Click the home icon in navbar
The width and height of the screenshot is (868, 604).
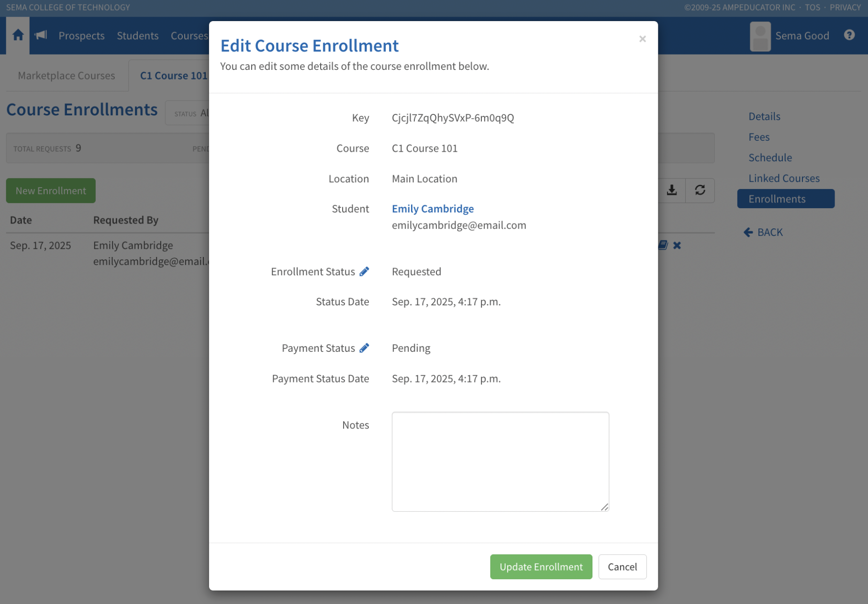tap(18, 35)
